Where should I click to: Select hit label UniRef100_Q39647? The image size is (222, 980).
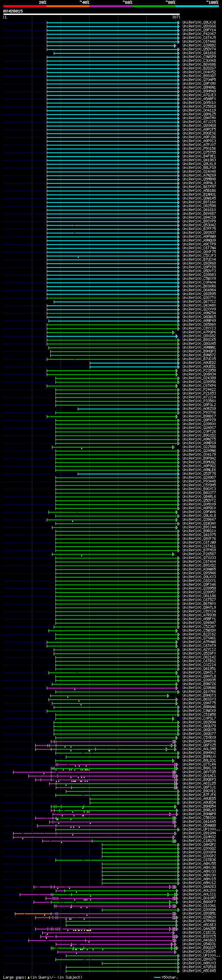coord(199,520)
